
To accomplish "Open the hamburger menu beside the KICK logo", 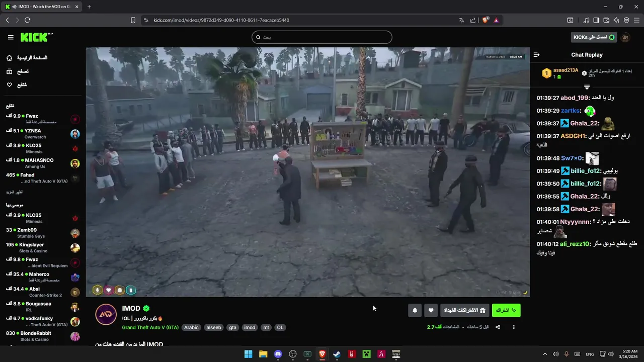I will coord(11,37).
